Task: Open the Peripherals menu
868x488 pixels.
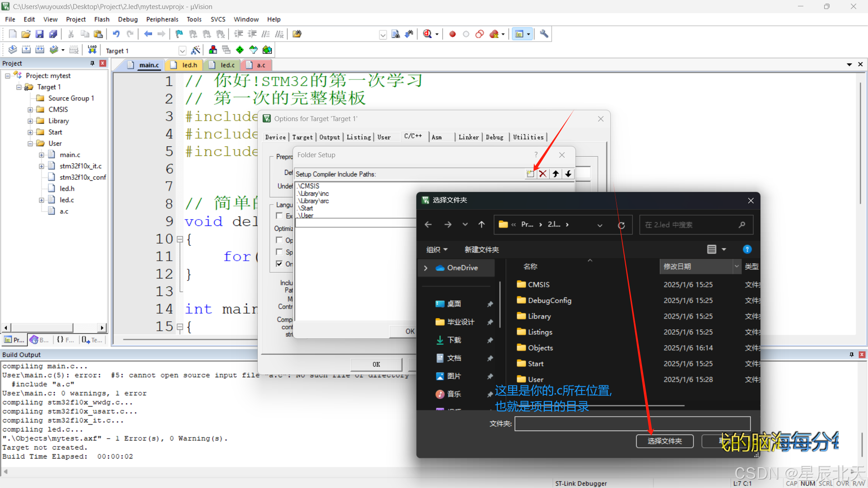Action: (162, 19)
